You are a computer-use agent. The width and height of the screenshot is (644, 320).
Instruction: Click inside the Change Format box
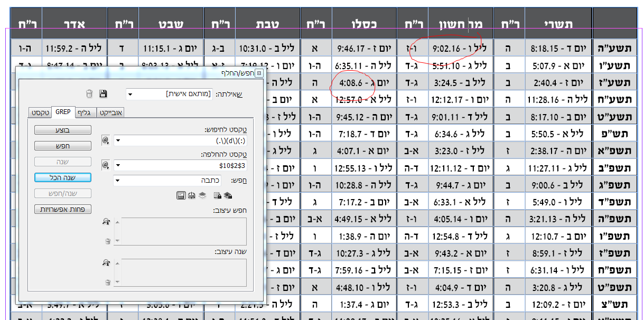coord(183,272)
